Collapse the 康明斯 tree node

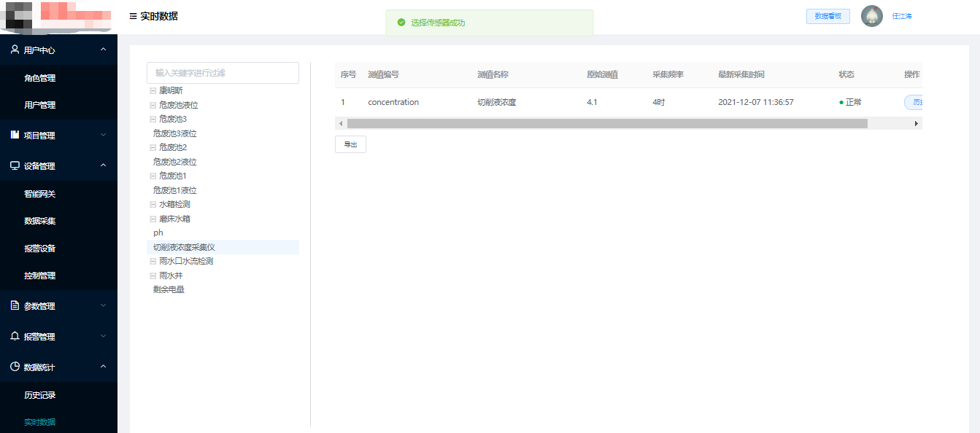pyautogui.click(x=153, y=91)
